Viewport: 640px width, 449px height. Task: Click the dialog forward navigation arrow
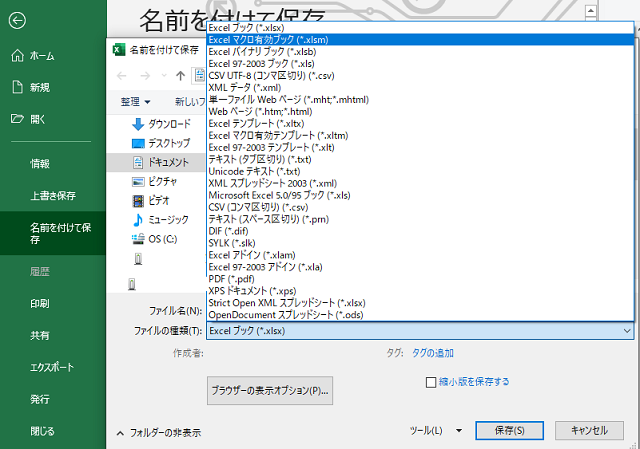145,76
